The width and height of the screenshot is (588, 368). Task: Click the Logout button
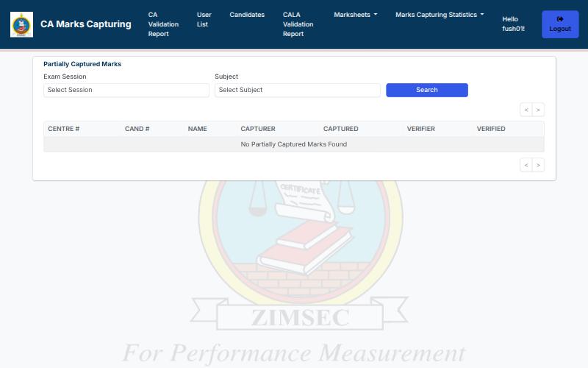tap(560, 24)
